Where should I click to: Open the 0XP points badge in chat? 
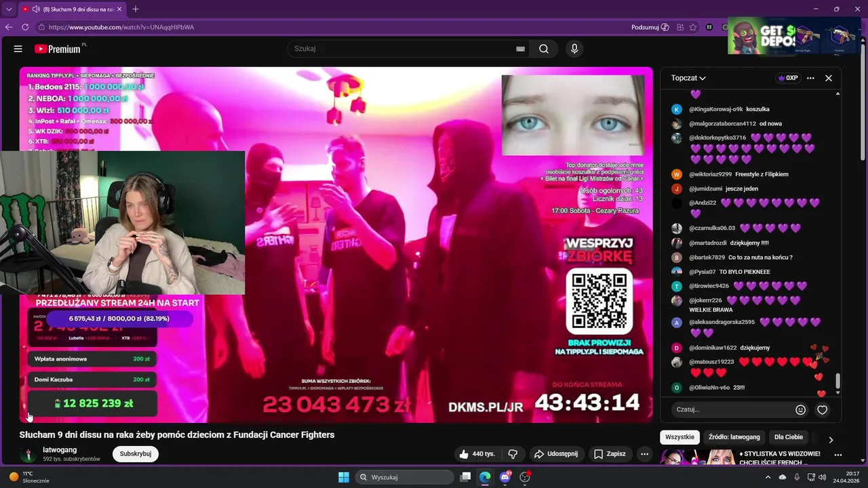(x=788, y=78)
